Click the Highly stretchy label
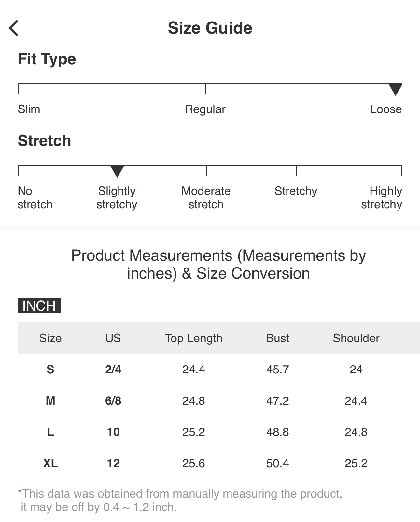The width and height of the screenshot is (420, 522). click(x=382, y=197)
